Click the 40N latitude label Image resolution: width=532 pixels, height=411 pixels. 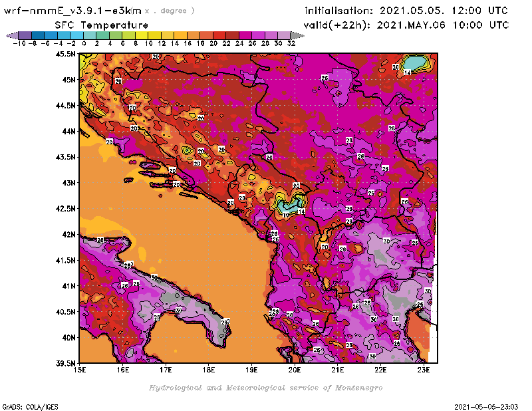pyautogui.click(x=68, y=338)
